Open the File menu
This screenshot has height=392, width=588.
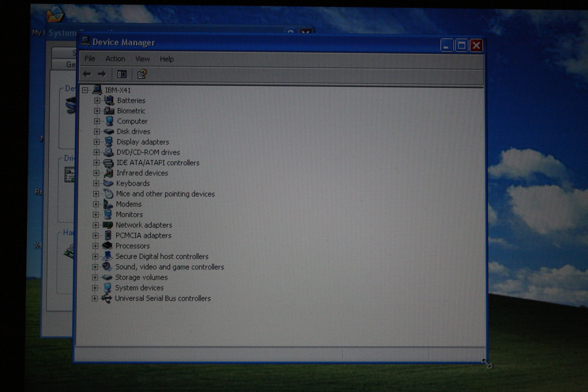90,59
